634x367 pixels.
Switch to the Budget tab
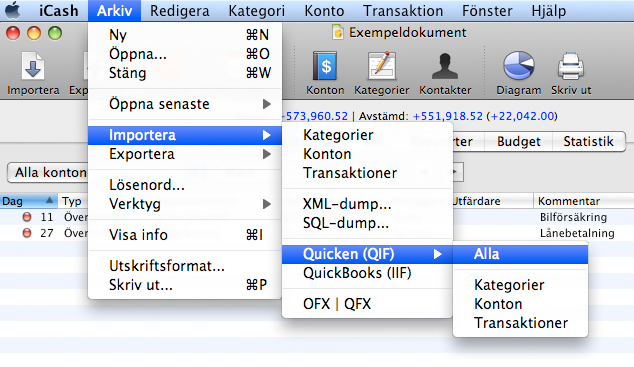(x=518, y=141)
